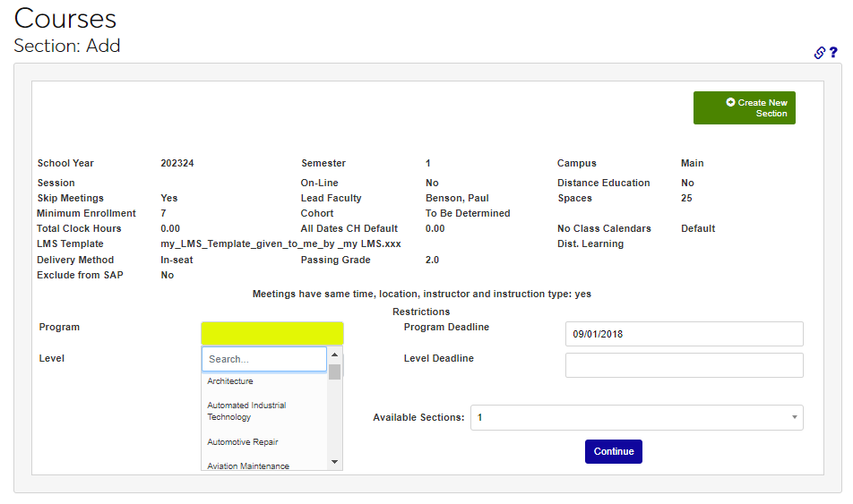This screenshot has height=504, width=853.
Task: Click the yellow Program dropdown field
Action: 272,333
